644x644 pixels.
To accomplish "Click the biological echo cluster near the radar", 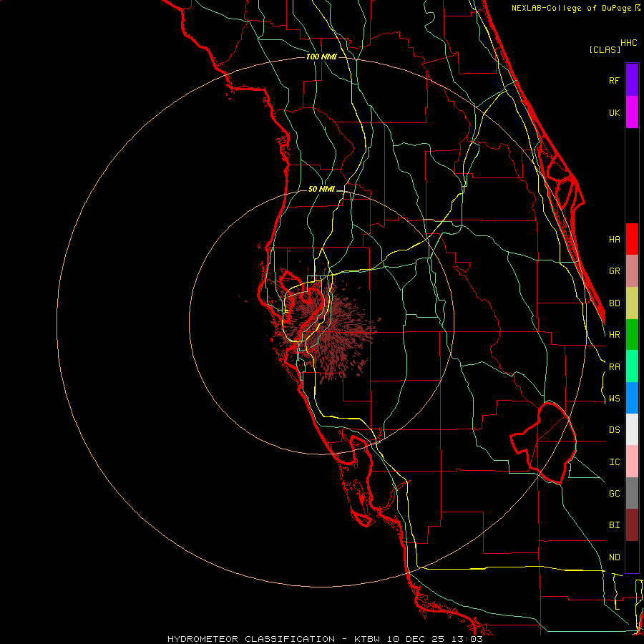I will (323, 324).
